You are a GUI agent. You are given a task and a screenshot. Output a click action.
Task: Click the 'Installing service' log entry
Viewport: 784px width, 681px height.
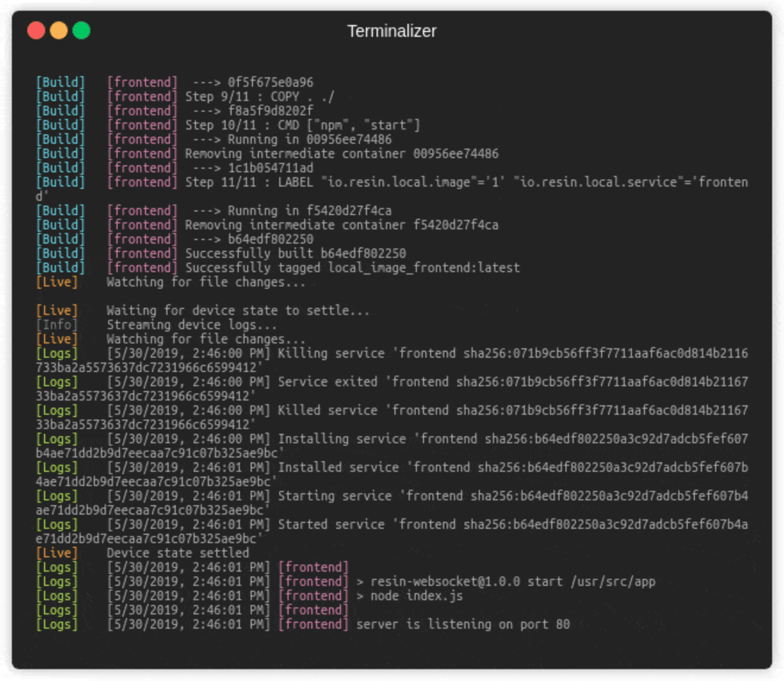(342, 439)
